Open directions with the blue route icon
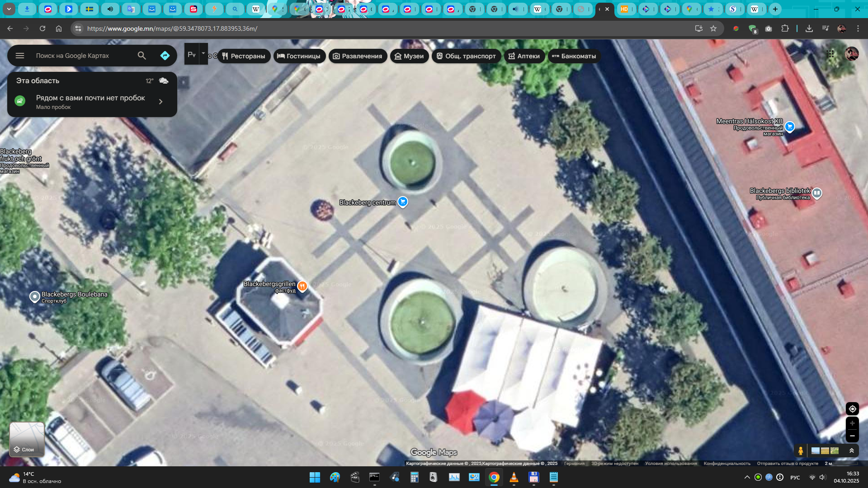 165,56
